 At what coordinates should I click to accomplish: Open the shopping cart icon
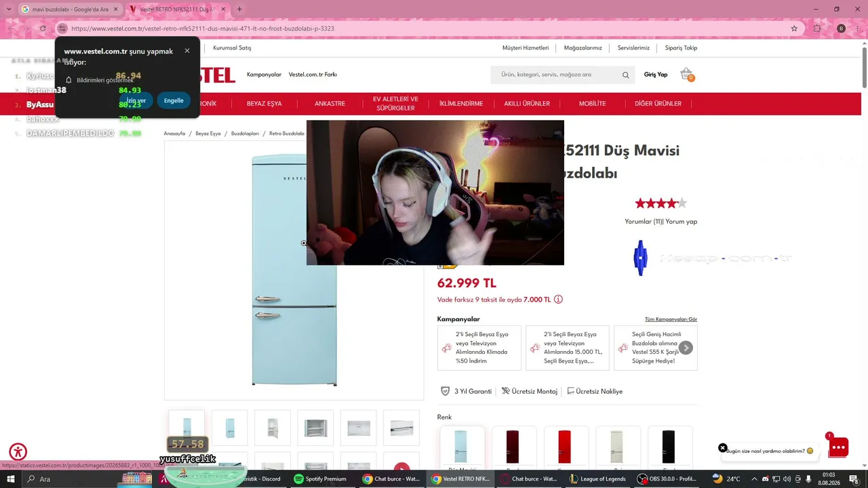[x=686, y=74]
